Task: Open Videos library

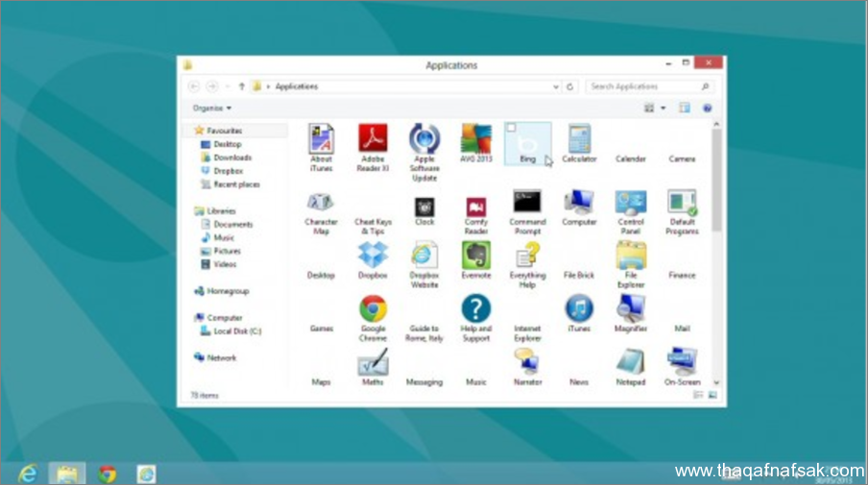Action: [225, 264]
